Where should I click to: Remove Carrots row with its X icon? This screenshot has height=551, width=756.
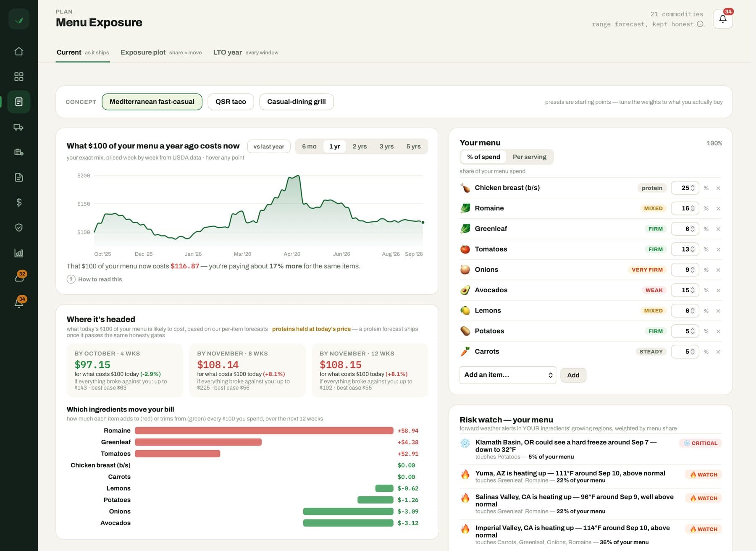pos(718,352)
